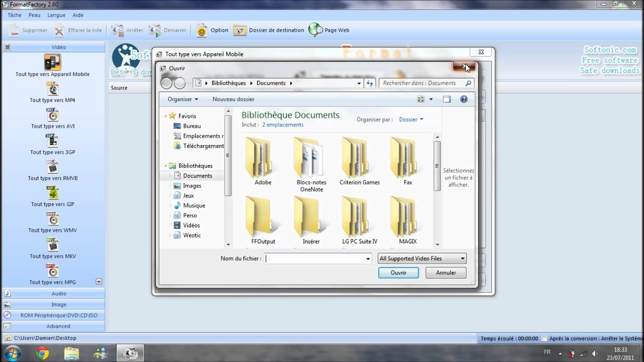Screen dimensions: 644x362
Task: Open the Adobe folder
Action: (263, 161)
